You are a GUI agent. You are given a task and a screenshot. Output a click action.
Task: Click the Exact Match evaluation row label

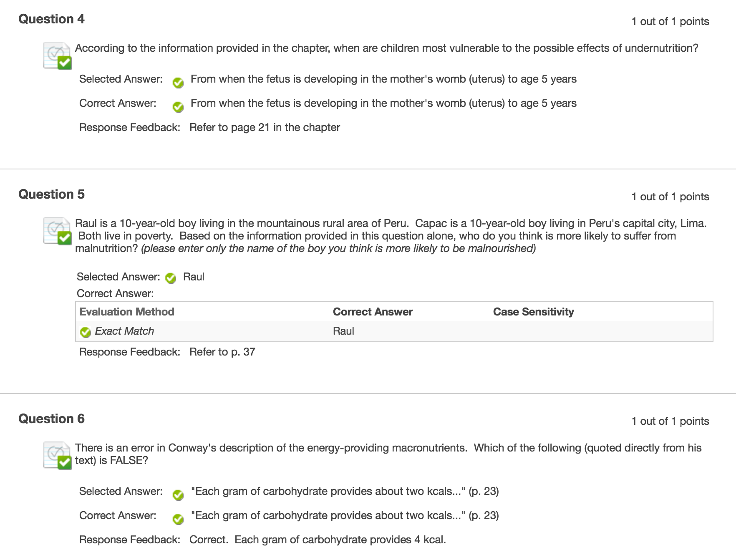pos(124,331)
